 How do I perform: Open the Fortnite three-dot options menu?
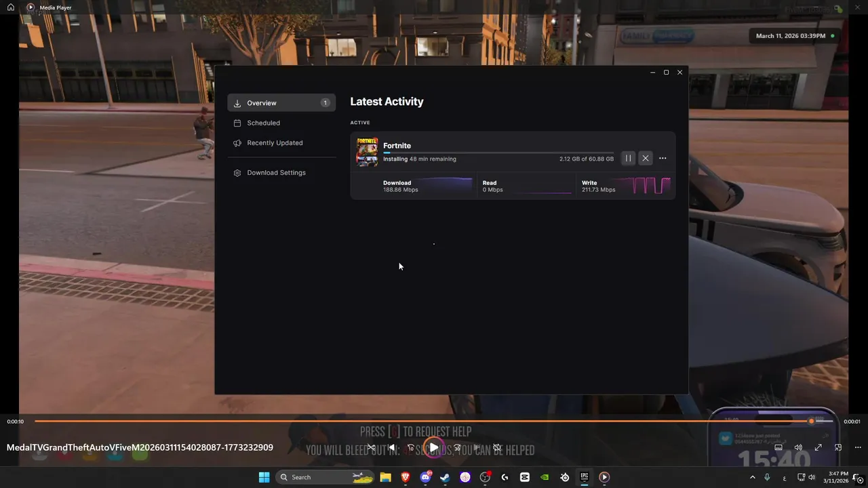(x=663, y=158)
